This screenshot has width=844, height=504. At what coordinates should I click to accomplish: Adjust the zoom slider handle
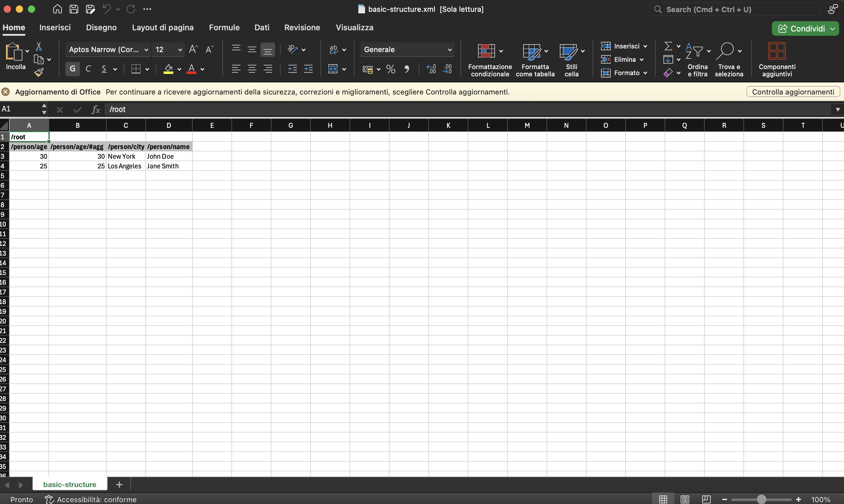click(762, 499)
